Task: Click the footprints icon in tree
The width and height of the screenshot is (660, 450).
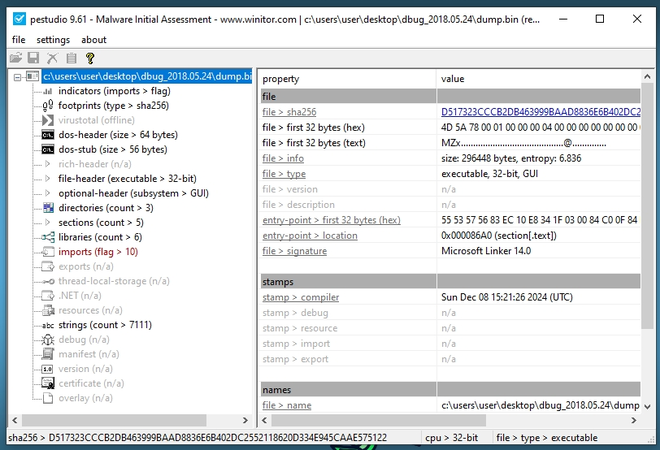Action: 48,104
